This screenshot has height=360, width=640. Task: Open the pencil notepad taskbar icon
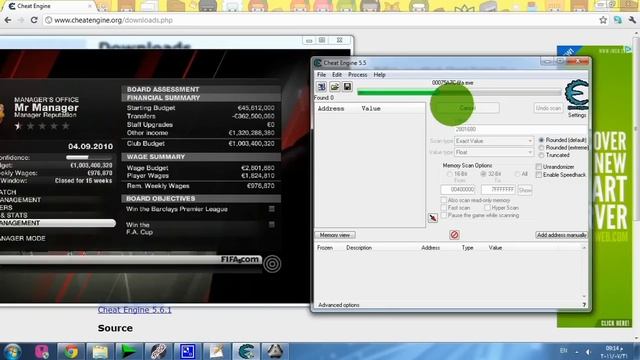pos(217,351)
